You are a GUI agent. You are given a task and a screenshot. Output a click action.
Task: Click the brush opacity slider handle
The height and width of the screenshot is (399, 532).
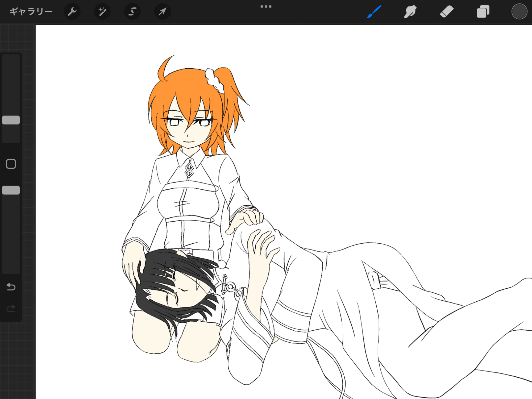click(x=11, y=190)
